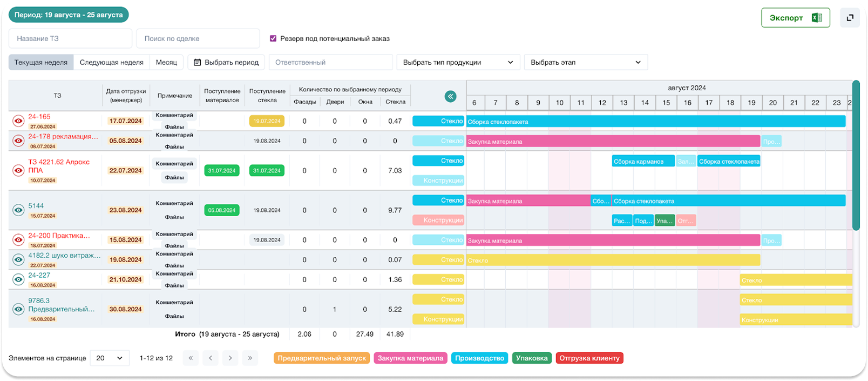Jump to last page arrow

pyautogui.click(x=250, y=358)
